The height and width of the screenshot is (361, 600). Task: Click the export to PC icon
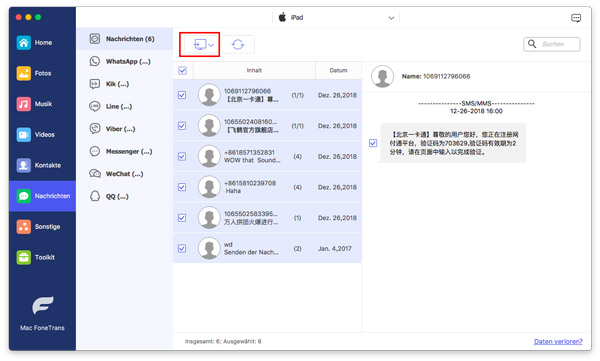[200, 44]
